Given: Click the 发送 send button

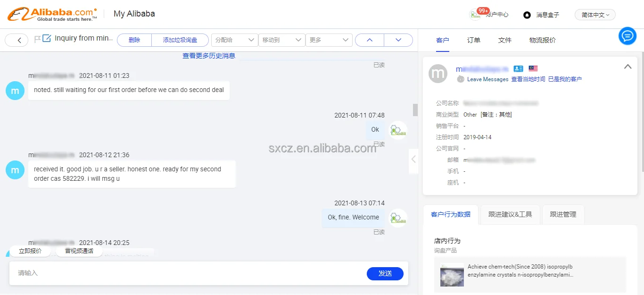Looking at the screenshot, I should pos(385,273).
